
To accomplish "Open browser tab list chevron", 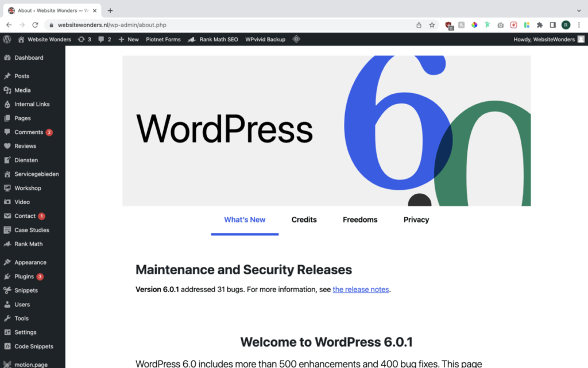I will [579, 10].
